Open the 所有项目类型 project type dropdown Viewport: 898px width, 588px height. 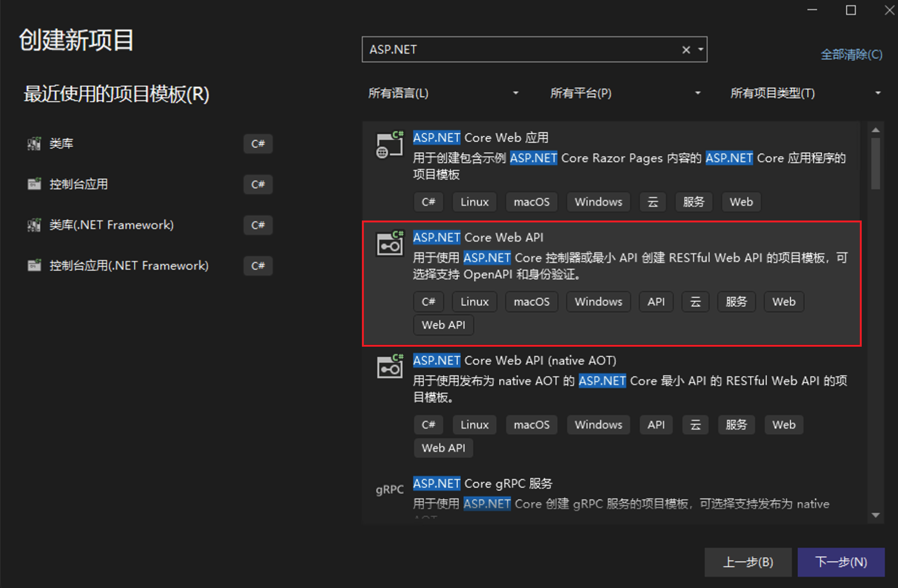pos(805,93)
